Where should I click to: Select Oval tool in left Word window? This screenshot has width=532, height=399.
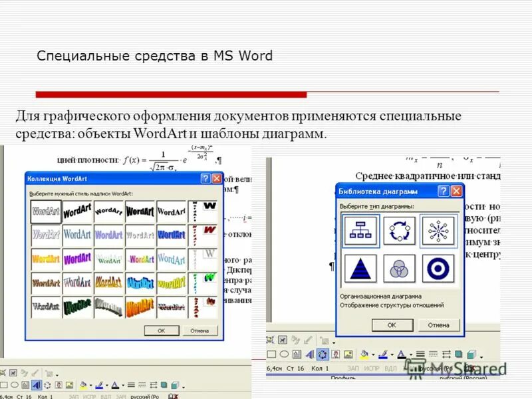point(15,385)
